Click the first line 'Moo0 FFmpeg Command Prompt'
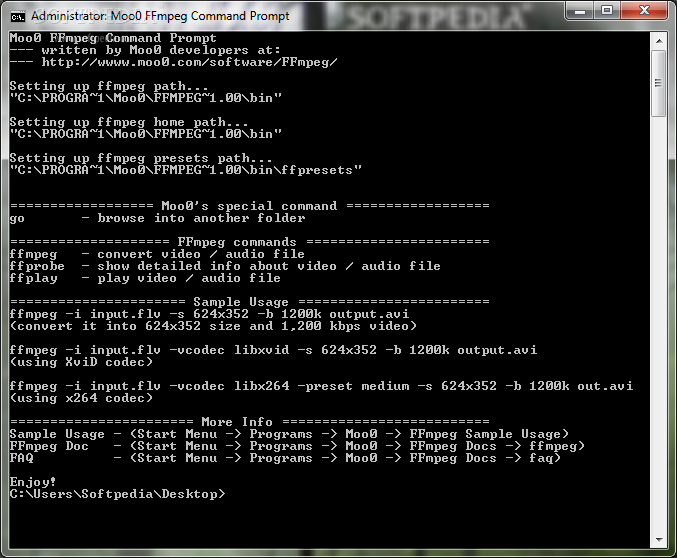The image size is (677, 558). tap(113, 38)
